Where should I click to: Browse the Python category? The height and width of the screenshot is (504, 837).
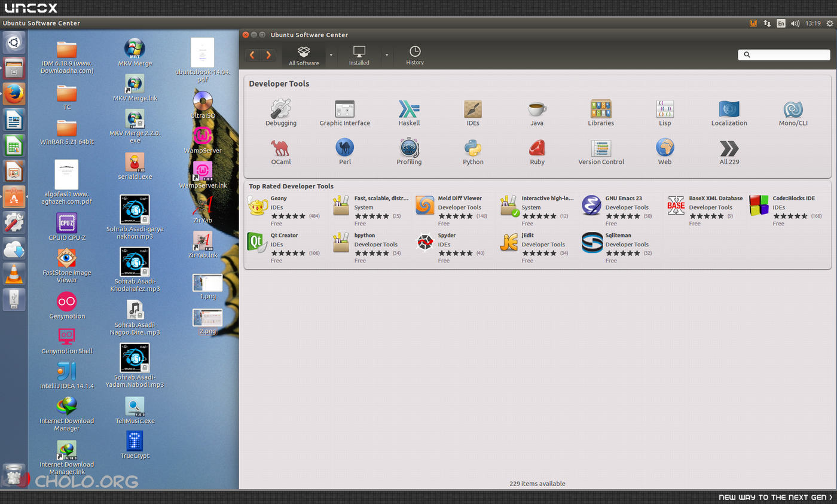click(x=473, y=152)
